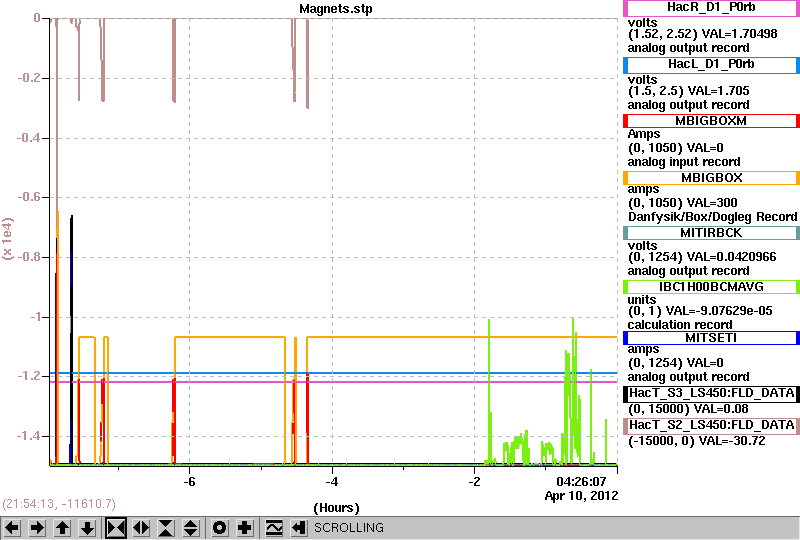Click the vertical zoom-in (hourglass) icon

166,528
